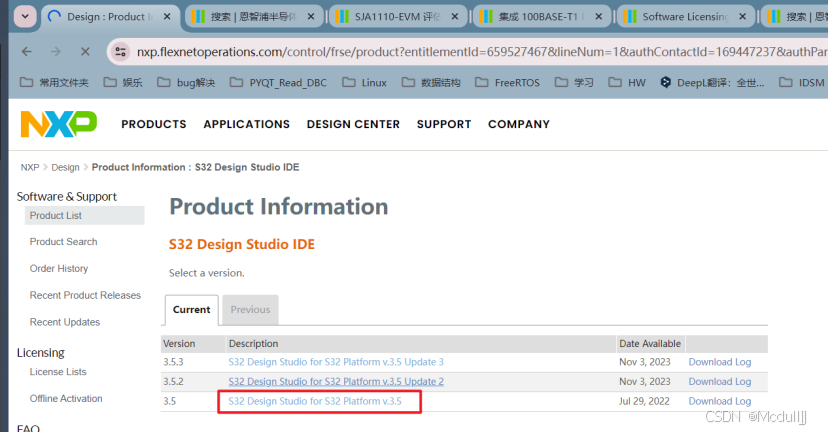Open the FreeRTOS bookmark folder
The height and width of the screenshot is (432, 828).
tap(507, 82)
